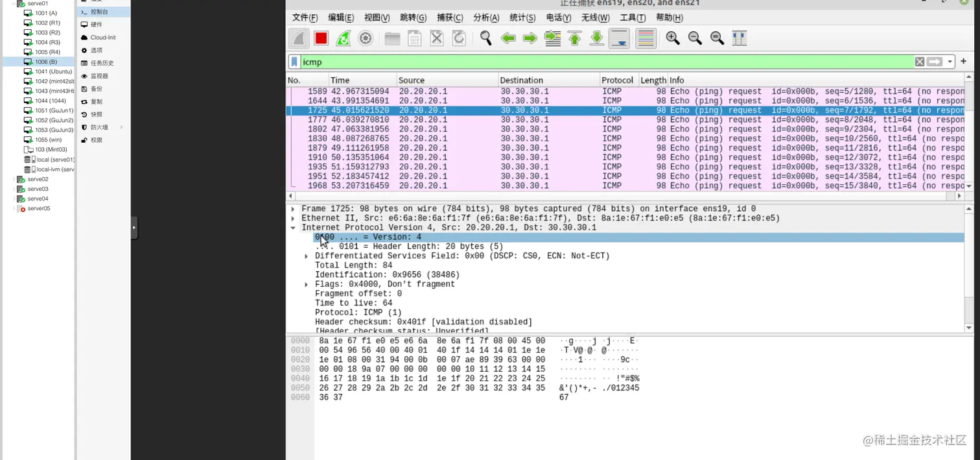Sort packet list by Protocol column
The height and width of the screenshot is (460, 980).
click(x=618, y=80)
